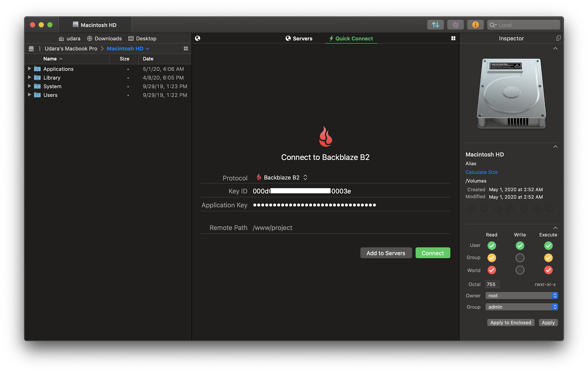Open the Desktop shortcut

(x=142, y=39)
